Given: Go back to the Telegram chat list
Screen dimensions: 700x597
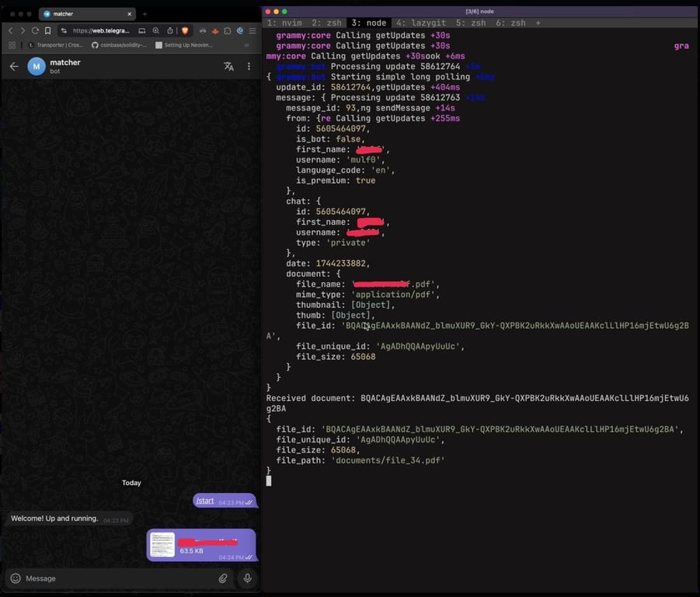Looking at the screenshot, I should [x=14, y=67].
